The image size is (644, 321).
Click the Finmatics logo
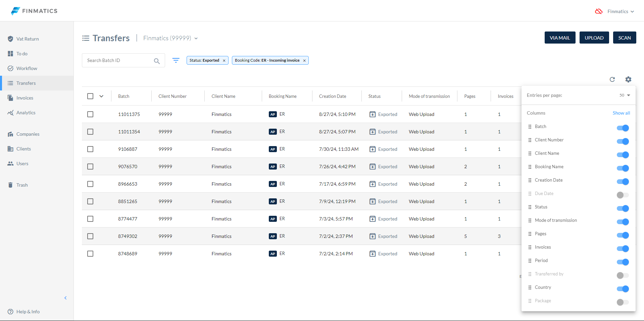pyautogui.click(x=34, y=11)
